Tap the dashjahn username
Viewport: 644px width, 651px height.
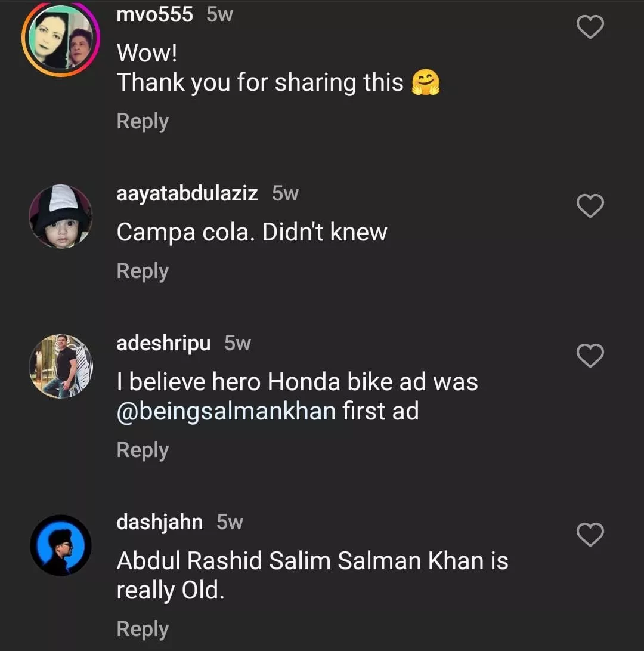pyautogui.click(x=159, y=522)
